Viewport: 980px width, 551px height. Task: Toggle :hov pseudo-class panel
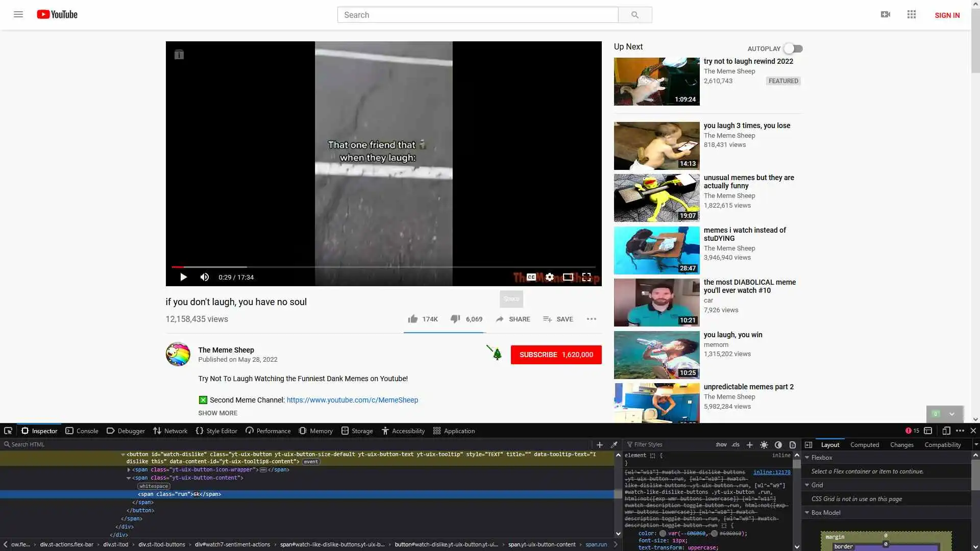[721, 445]
